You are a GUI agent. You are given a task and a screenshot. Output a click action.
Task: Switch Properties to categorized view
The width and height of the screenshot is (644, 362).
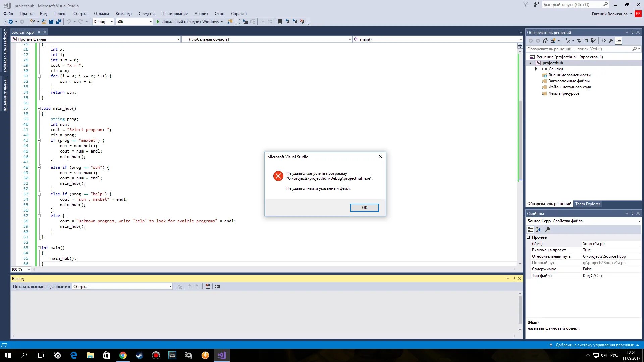tap(530, 229)
